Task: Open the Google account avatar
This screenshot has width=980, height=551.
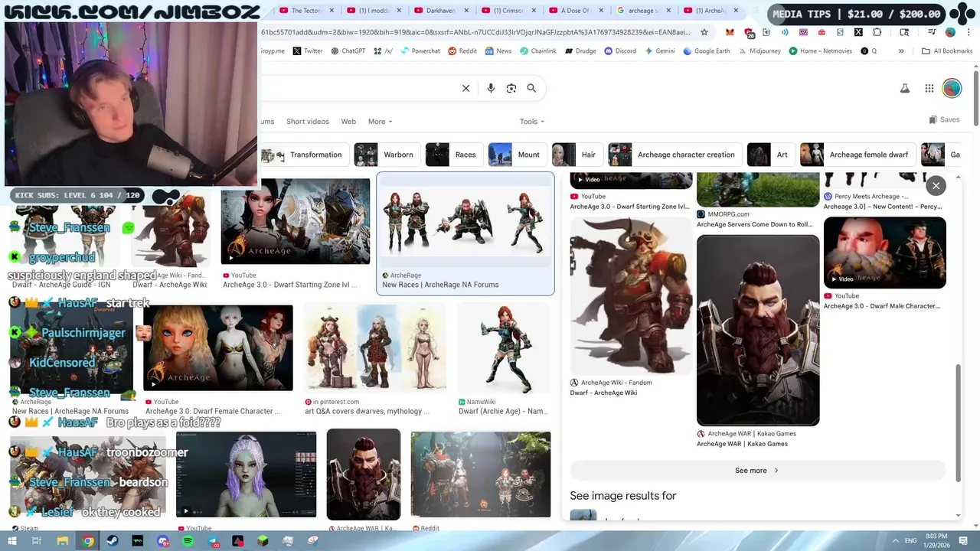Action: click(x=952, y=88)
